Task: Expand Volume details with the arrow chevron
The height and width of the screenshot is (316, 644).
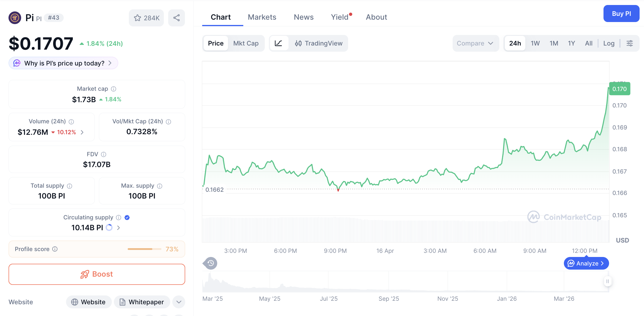Action: (x=82, y=132)
